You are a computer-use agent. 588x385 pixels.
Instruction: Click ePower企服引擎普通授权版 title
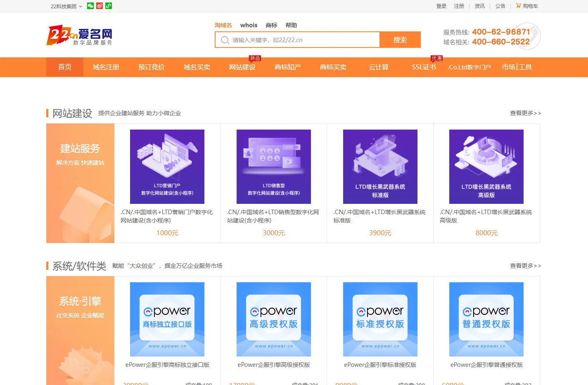click(486, 365)
